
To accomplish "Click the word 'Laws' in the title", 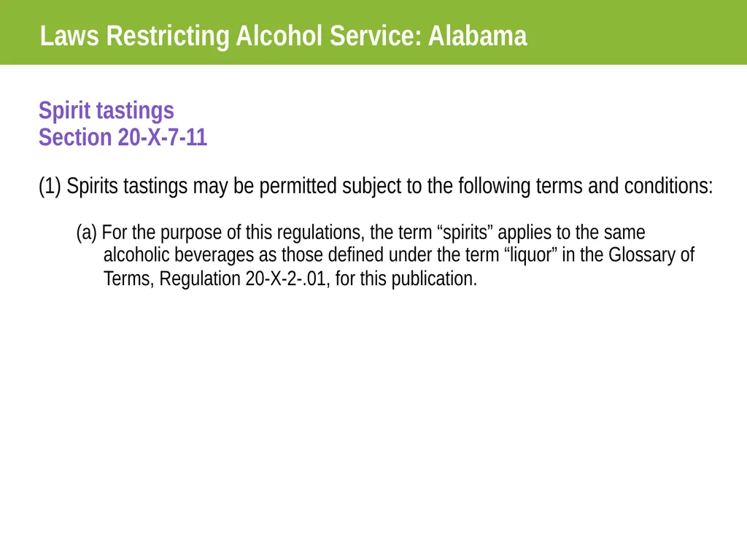I will coord(69,36).
